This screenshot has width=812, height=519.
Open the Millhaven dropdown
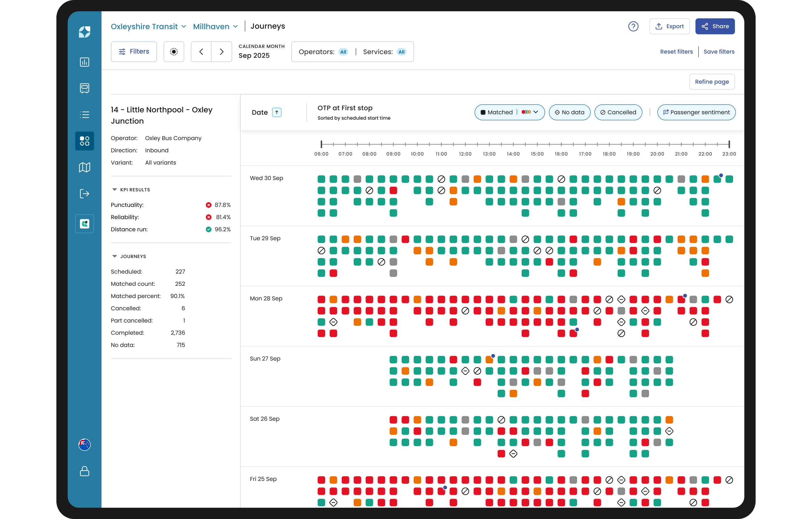[x=216, y=26]
